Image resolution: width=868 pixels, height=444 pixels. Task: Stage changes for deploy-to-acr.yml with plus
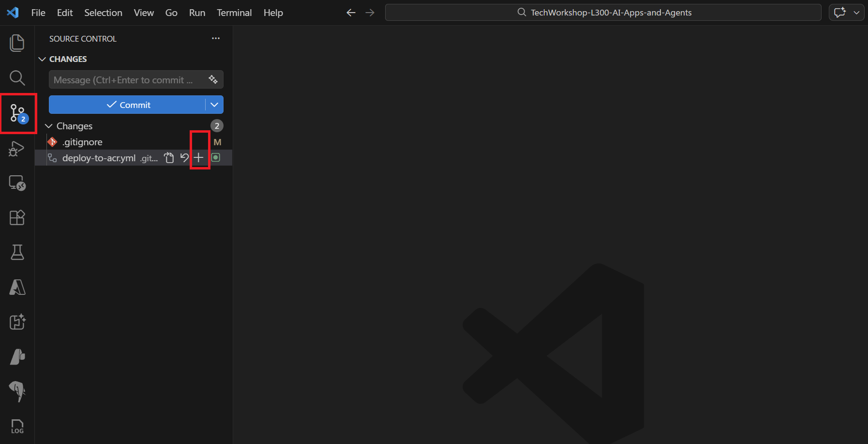[199, 158]
